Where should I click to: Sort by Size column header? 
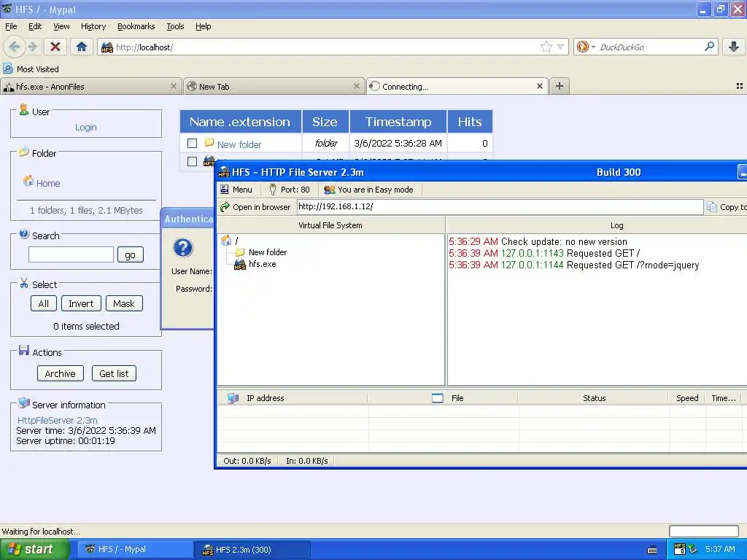coord(325,122)
